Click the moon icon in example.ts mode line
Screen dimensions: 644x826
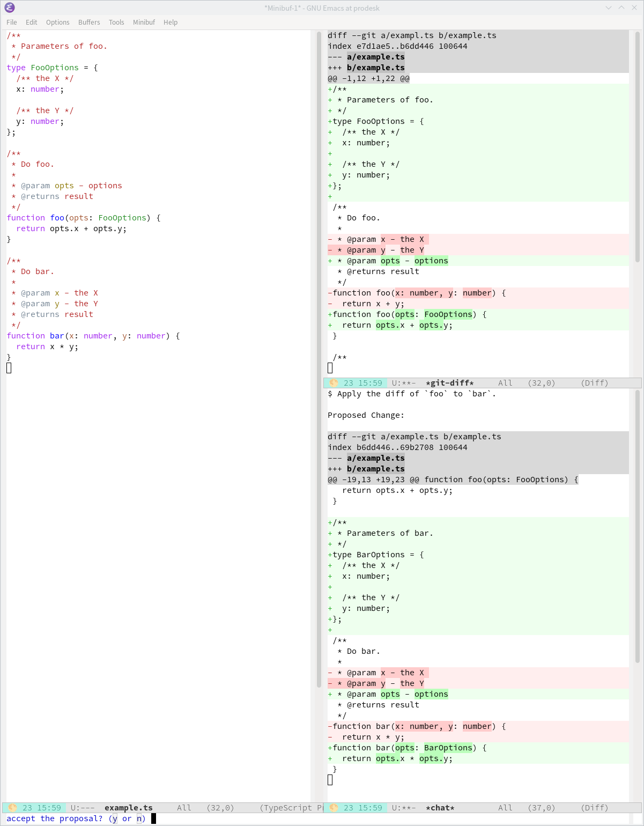[x=12, y=808]
